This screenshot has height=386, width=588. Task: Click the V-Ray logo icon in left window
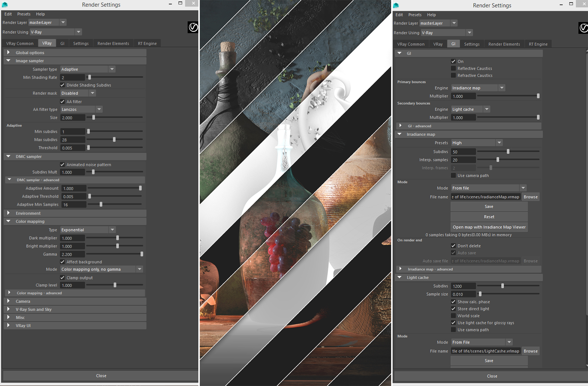(193, 27)
